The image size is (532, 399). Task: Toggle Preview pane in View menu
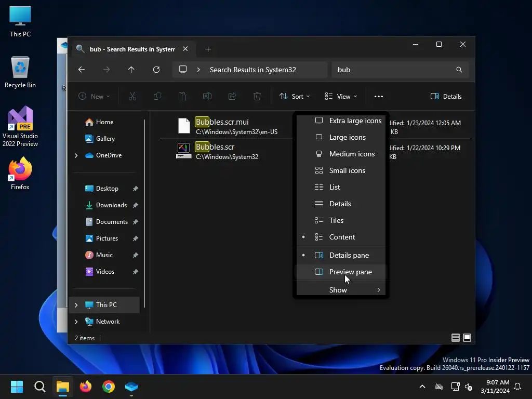[341, 272]
